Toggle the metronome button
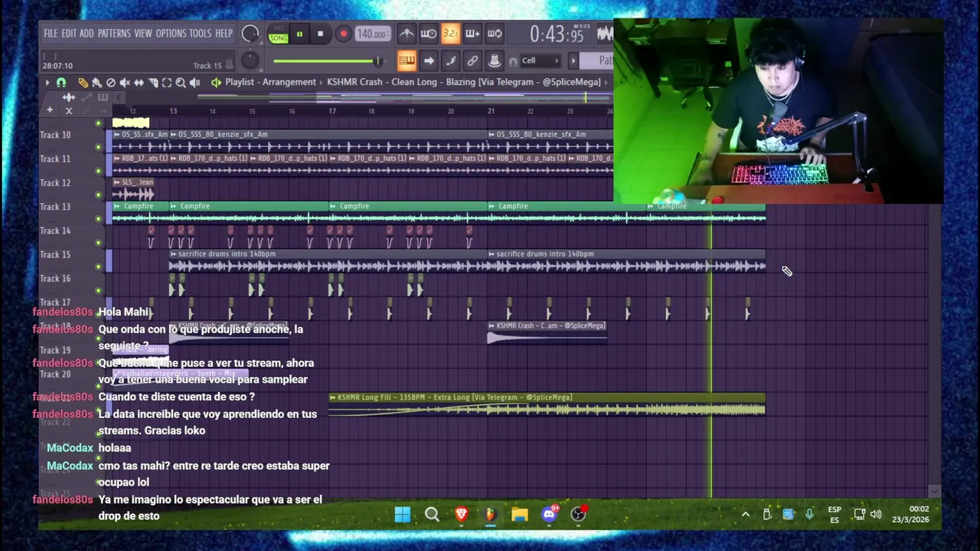Screen dimensions: 980x551 407,34
